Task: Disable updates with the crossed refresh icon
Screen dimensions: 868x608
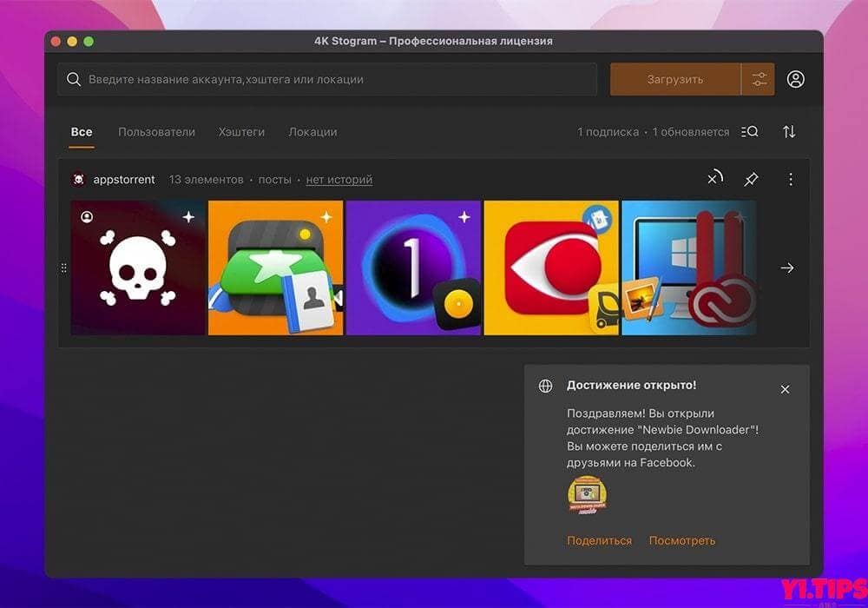Action: [x=713, y=178]
